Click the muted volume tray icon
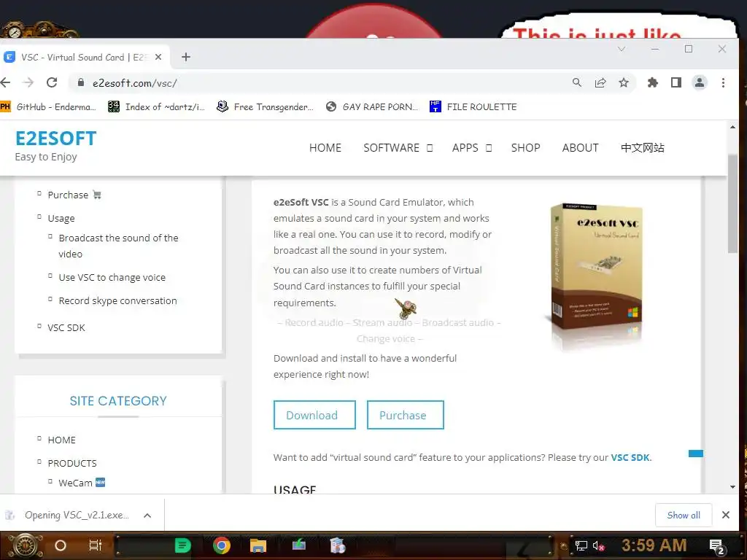 598,545
